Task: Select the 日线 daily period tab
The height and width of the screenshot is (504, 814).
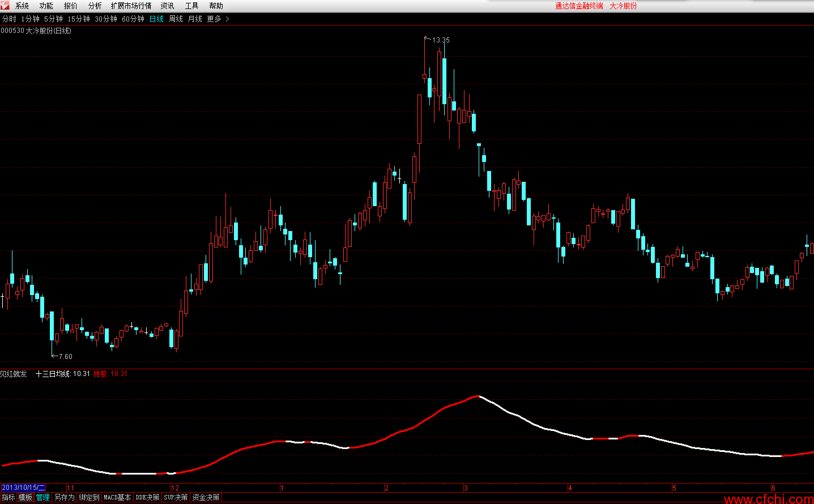Action: point(156,19)
